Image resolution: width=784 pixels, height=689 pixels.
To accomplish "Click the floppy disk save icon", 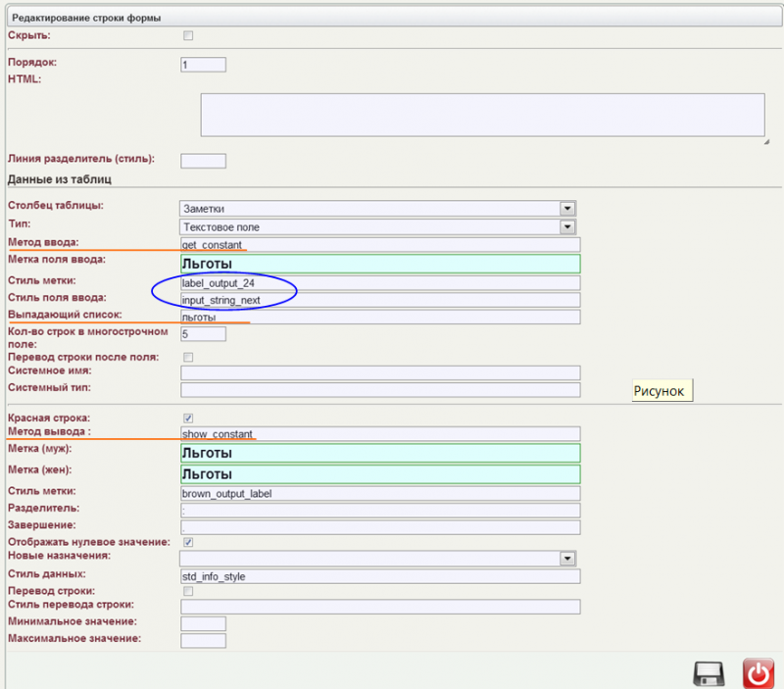I will (709, 673).
